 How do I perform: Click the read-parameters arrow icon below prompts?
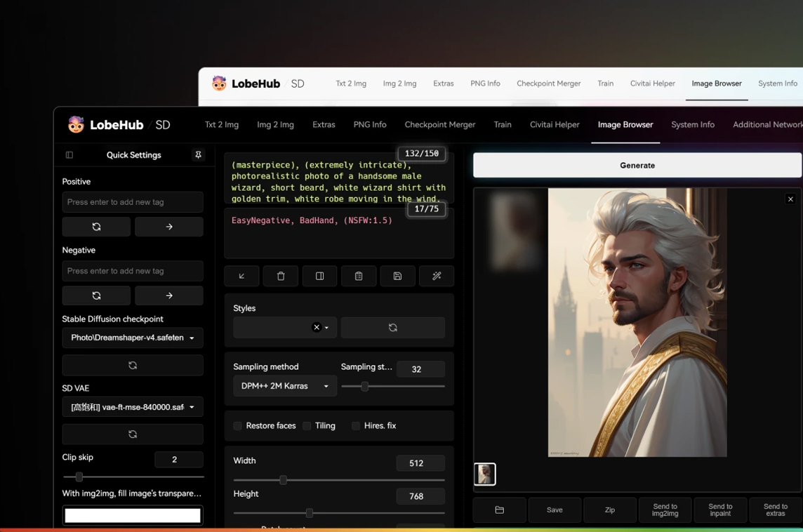click(x=241, y=276)
